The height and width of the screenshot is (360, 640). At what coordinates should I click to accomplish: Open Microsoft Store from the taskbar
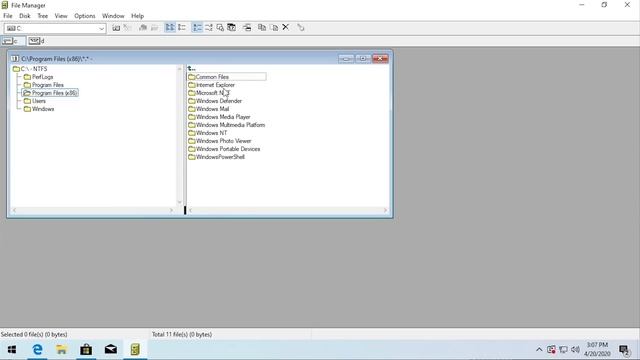pos(86,350)
